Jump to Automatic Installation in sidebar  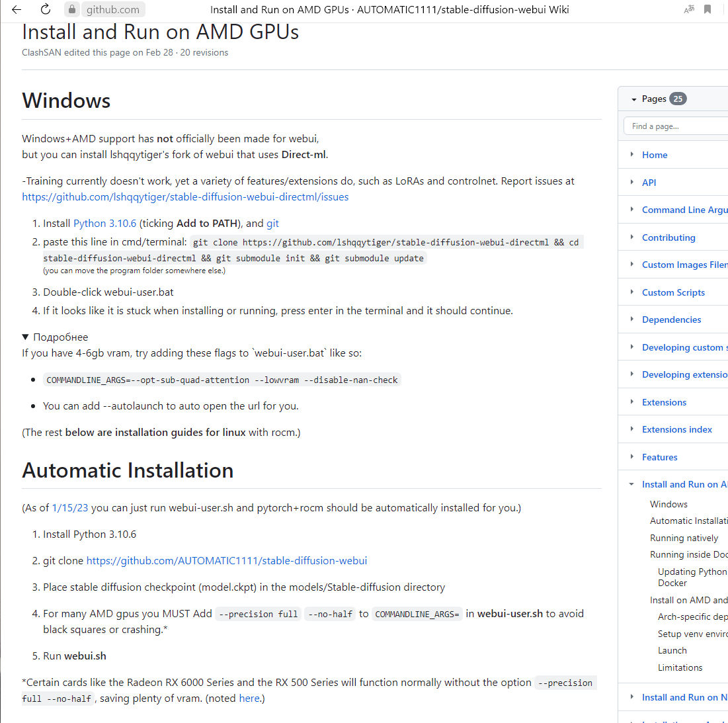pos(689,521)
